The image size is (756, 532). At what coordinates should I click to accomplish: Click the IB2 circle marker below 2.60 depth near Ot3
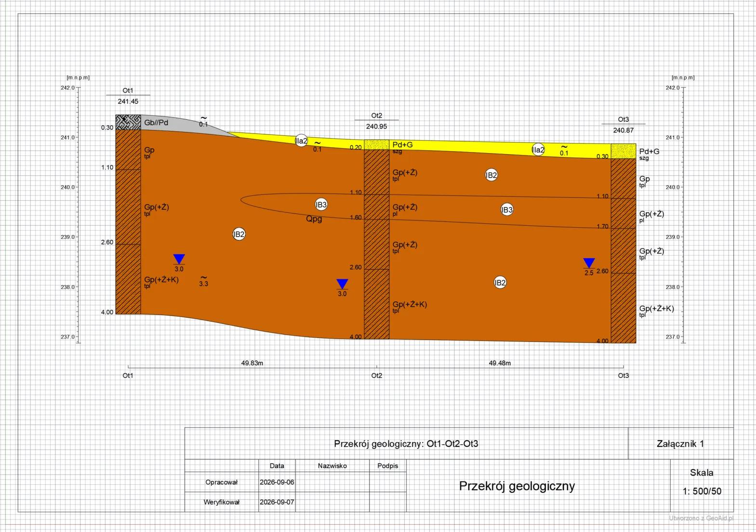pyautogui.click(x=500, y=283)
